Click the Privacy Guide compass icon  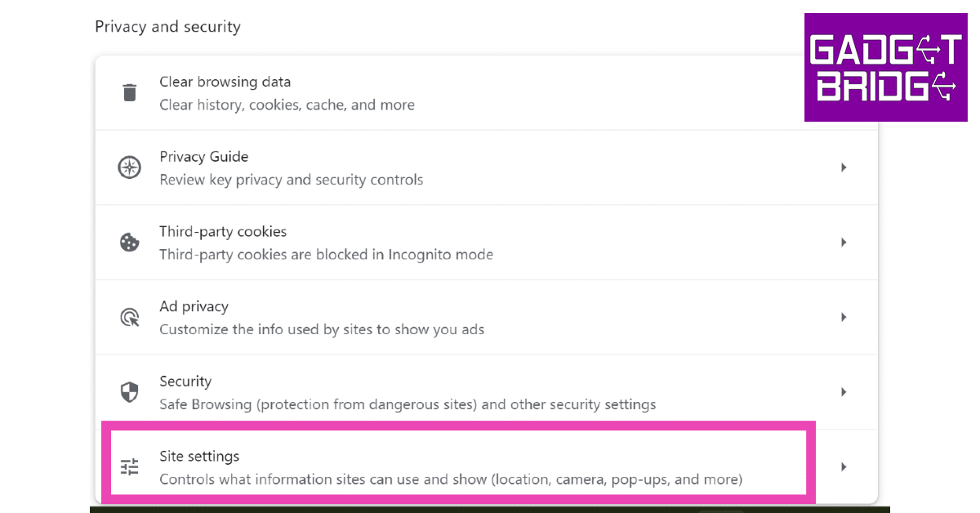129,167
